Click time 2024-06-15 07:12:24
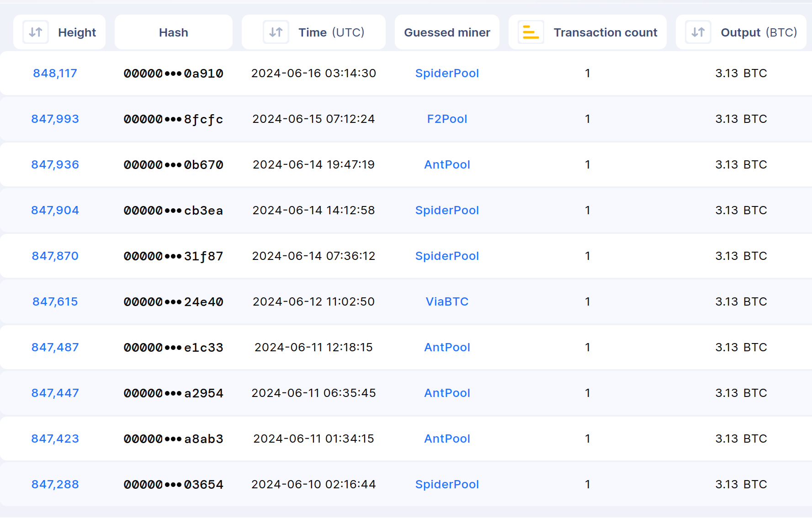This screenshot has height=518, width=812. tap(313, 119)
